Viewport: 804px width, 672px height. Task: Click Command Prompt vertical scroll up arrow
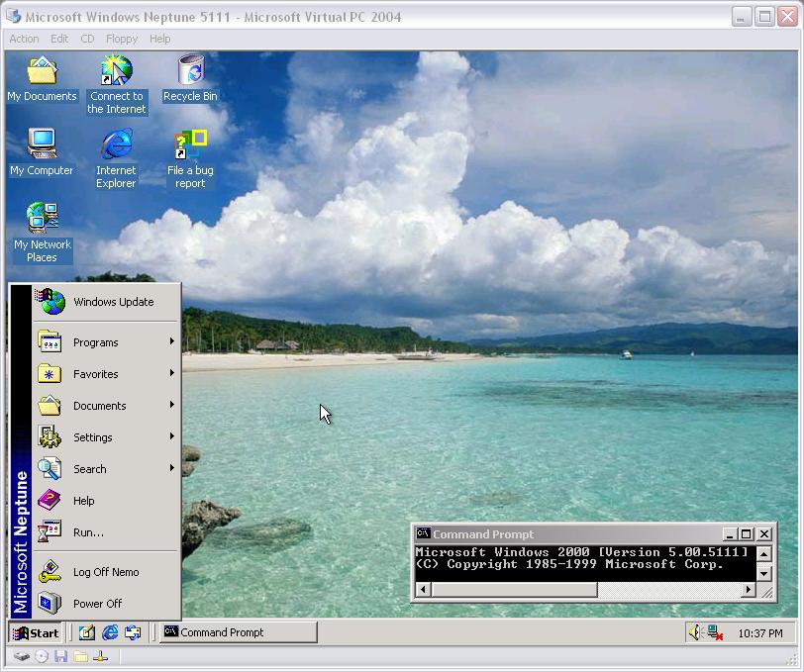tap(763, 553)
